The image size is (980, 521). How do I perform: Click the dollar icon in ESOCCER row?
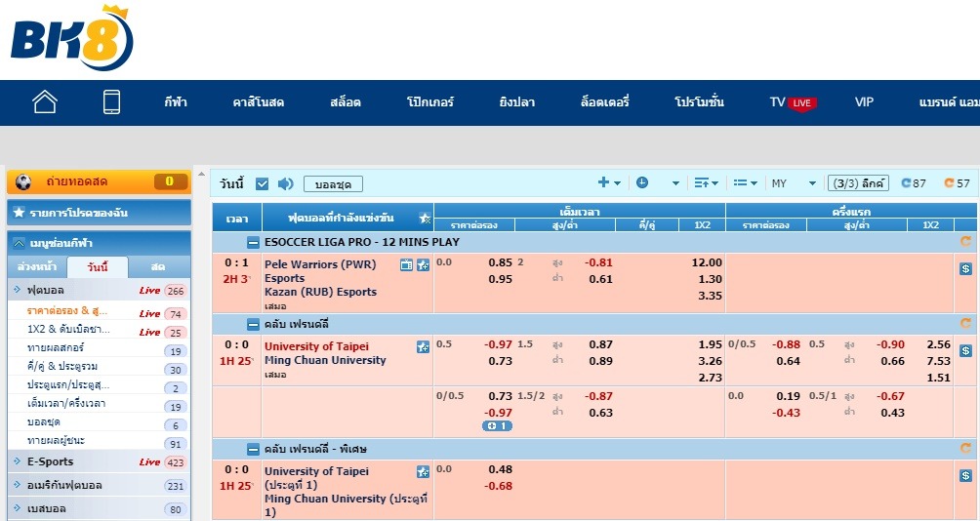(965, 268)
